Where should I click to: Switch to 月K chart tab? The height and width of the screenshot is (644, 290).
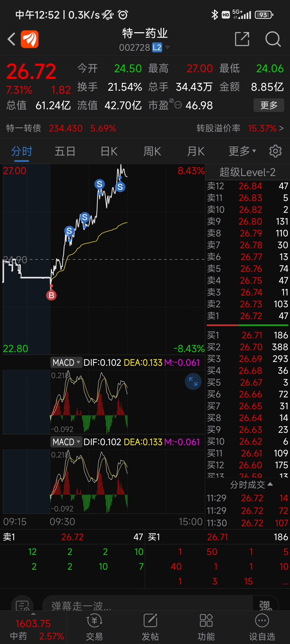[x=196, y=152]
